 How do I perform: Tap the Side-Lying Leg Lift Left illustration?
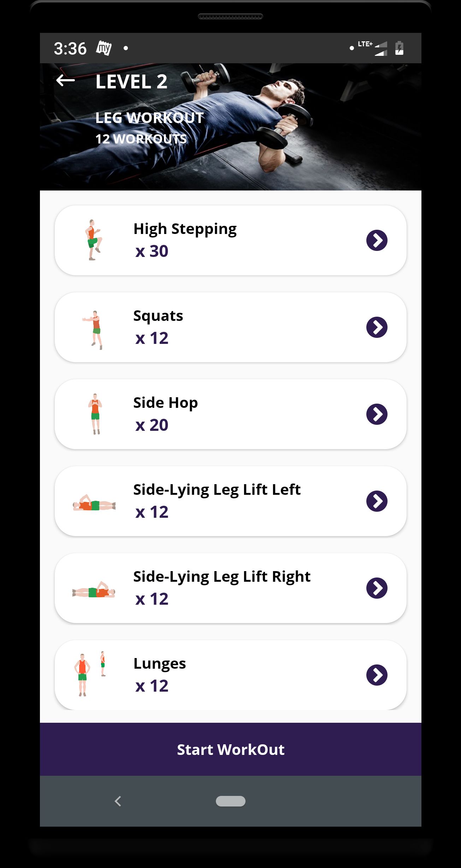tap(94, 503)
